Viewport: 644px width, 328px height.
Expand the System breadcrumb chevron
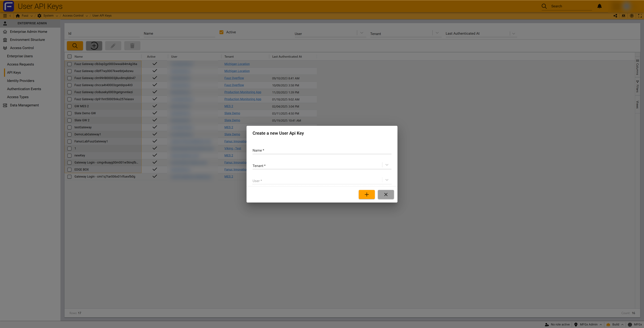(x=57, y=16)
